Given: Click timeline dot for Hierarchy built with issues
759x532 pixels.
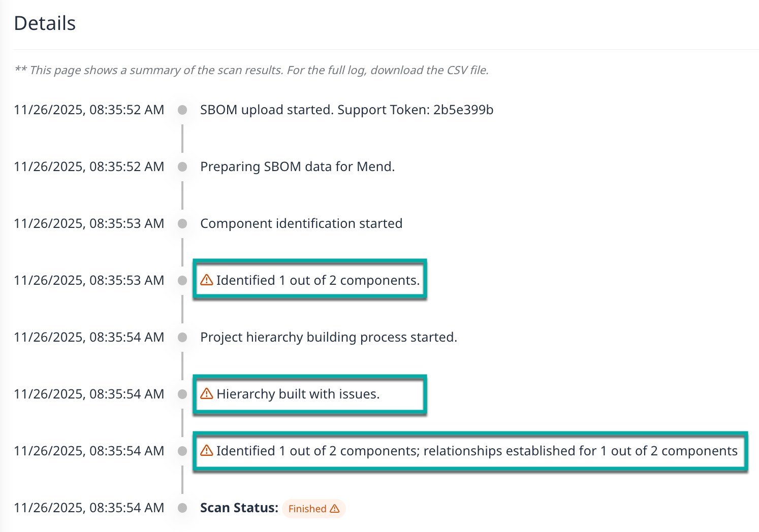Looking at the screenshot, I should pyautogui.click(x=182, y=394).
